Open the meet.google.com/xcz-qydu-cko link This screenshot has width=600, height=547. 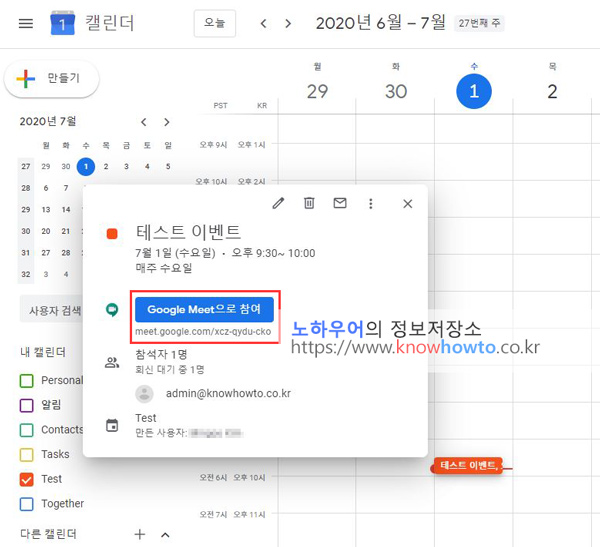tap(203, 331)
